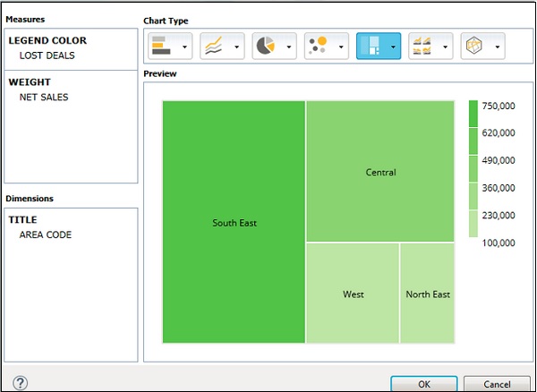
Task: Select the pie chart type icon
Action: point(266,46)
